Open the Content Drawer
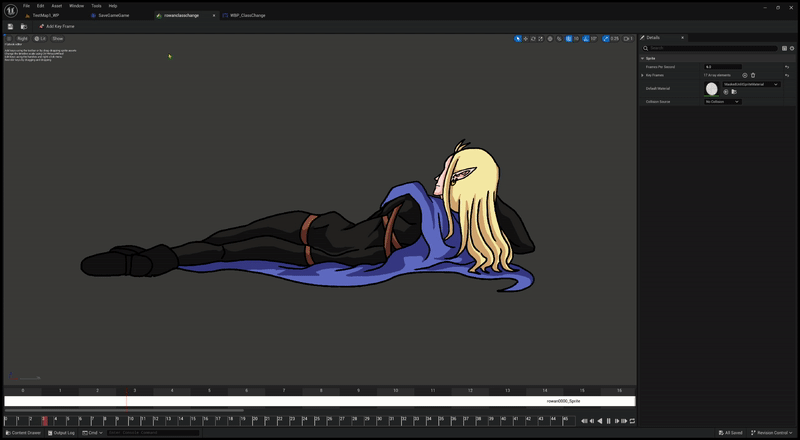Viewport: 800px width, 440px height. [23, 433]
